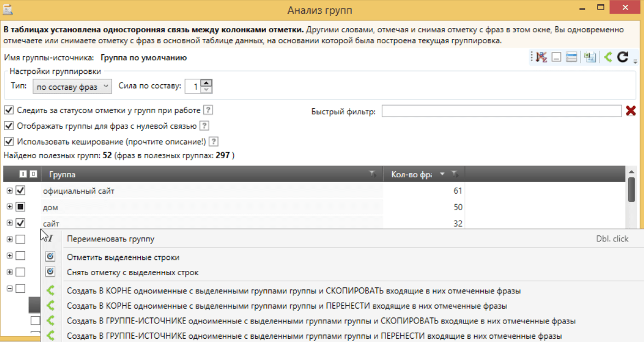Click the '0' icon in table header
This screenshot has width=644, height=342.
33,174
